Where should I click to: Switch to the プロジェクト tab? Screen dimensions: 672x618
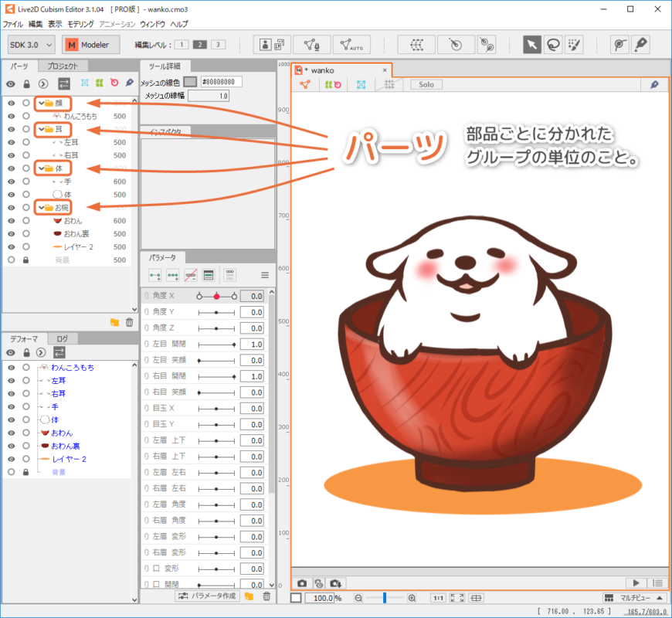click(x=63, y=66)
